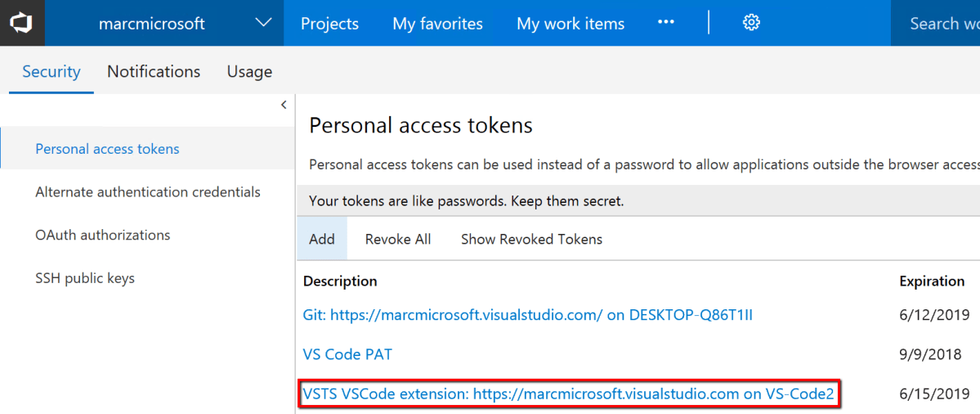Screen dimensions: 980x414
Task: Open OAuth authorizations page
Action: [103, 236]
